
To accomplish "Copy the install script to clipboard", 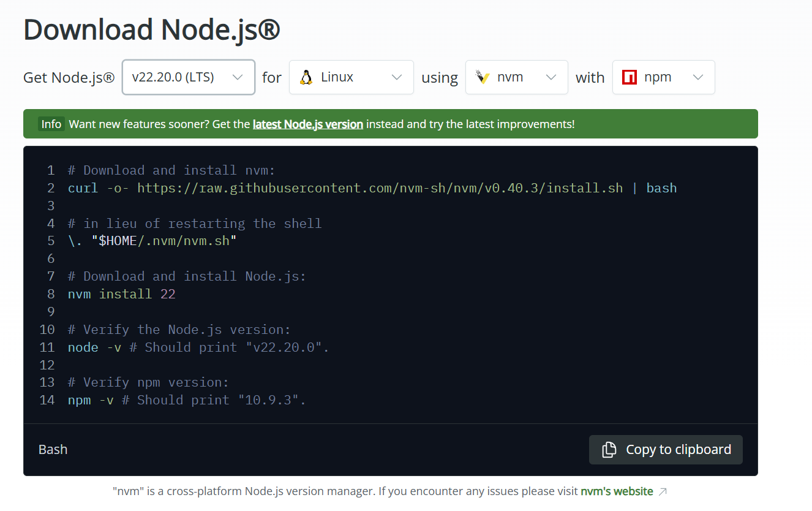I will pyautogui.click(x=666, y=450).
